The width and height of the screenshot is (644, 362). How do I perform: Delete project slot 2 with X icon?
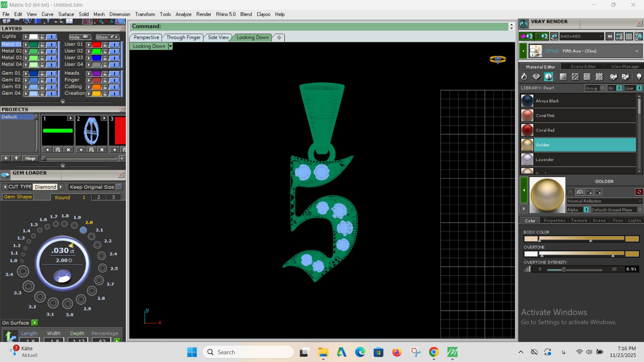[x=102, y=150]
